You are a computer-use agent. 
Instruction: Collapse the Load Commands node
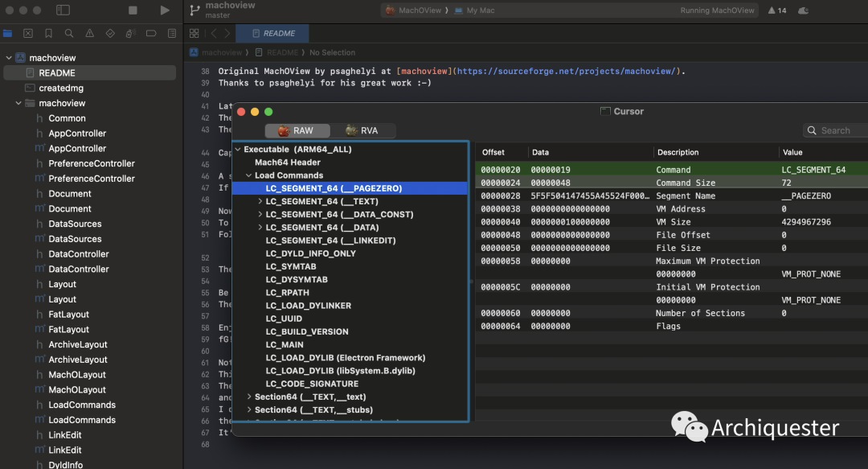(x=249, y=175)
